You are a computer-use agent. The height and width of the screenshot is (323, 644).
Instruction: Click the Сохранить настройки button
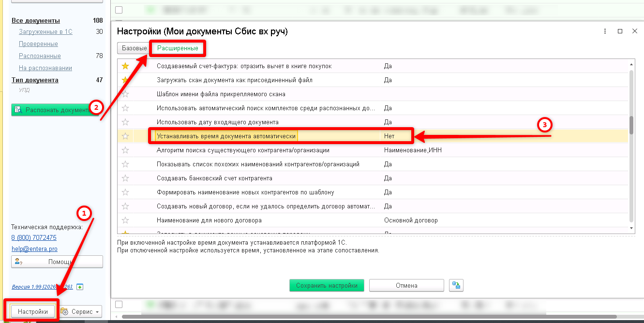[x=327, y=285]
